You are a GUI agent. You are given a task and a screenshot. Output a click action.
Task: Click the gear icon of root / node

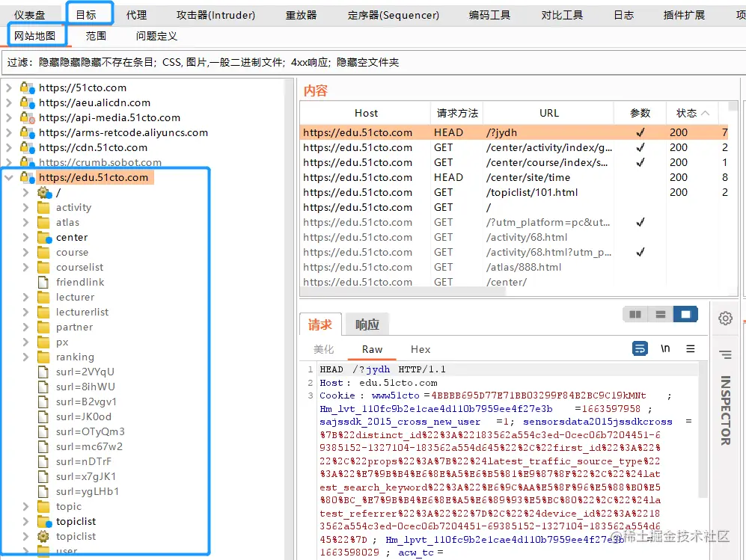[x=44, y=193]
